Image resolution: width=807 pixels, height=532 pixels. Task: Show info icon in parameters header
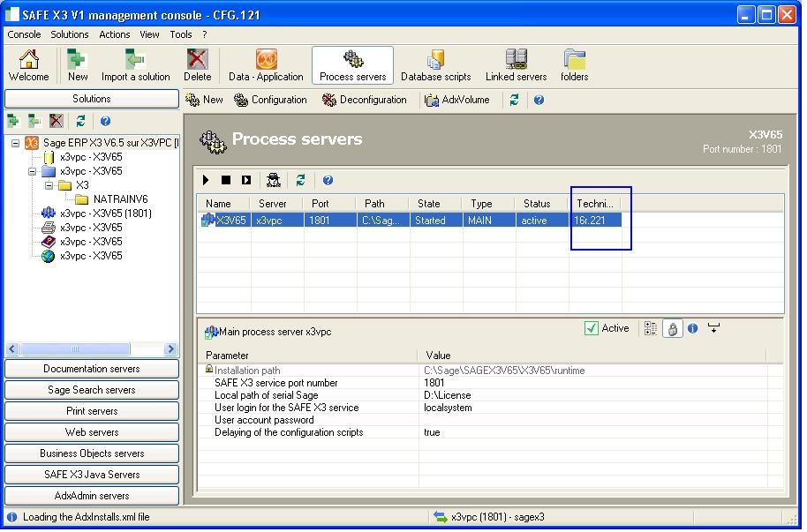point(693,329)
